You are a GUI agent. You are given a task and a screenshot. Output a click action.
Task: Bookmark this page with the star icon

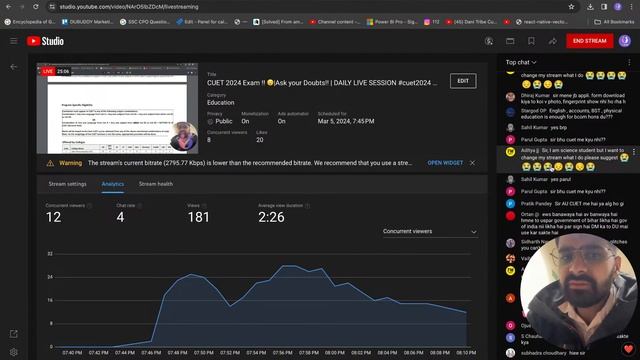pos(571,7)
